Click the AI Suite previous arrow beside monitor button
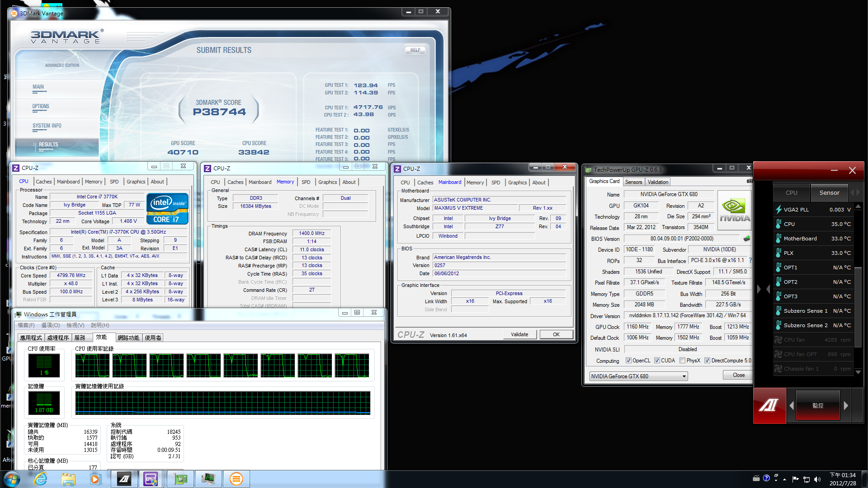Screen dimensions: 868x488 point(792,406)
